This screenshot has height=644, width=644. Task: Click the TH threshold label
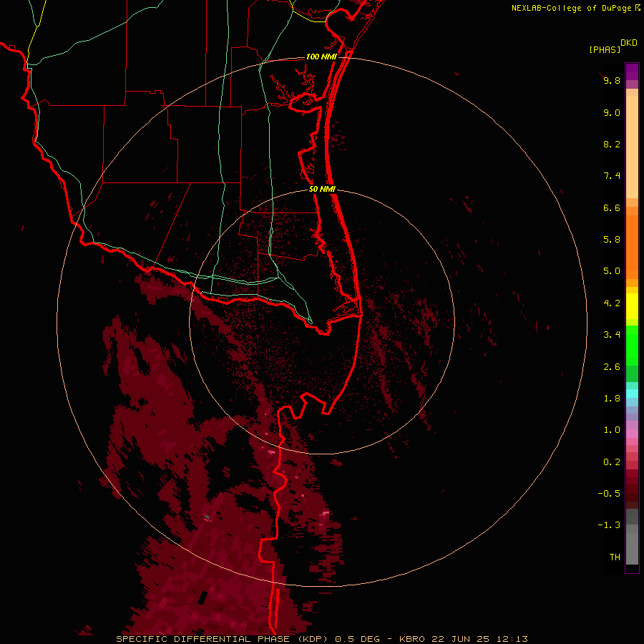pyautogui.click(x=615, y=557)
